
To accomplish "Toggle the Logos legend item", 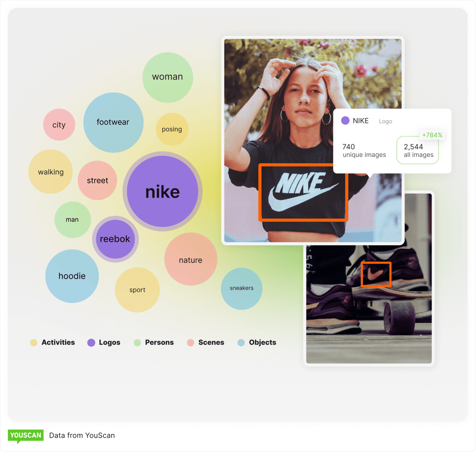I will click(x=104, y=343).
